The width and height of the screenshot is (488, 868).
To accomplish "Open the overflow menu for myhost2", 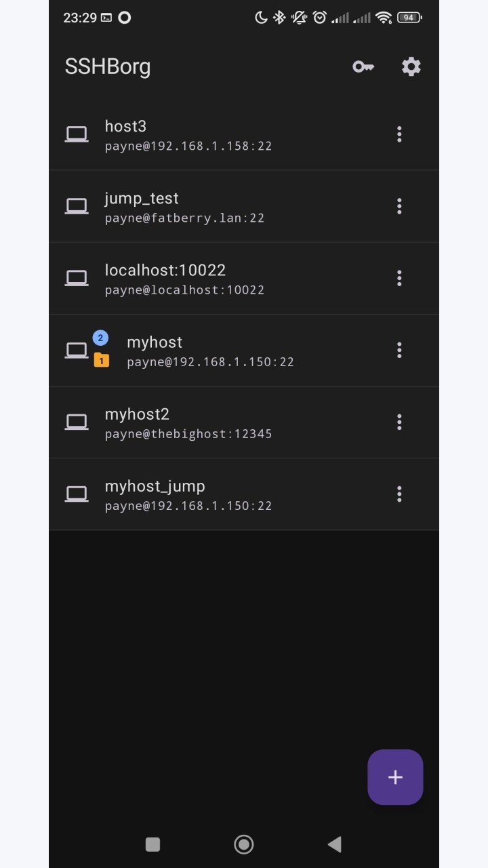I will (399, 422).
